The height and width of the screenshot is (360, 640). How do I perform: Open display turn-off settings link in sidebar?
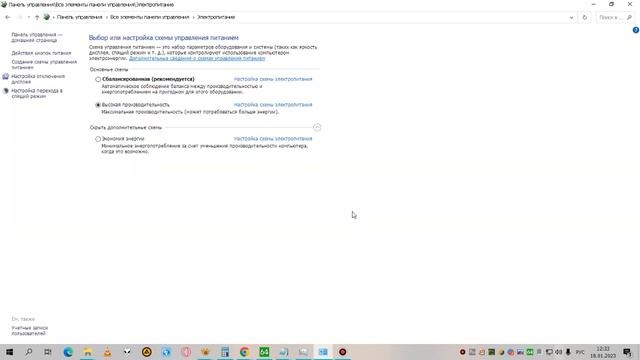click(38, 79)
